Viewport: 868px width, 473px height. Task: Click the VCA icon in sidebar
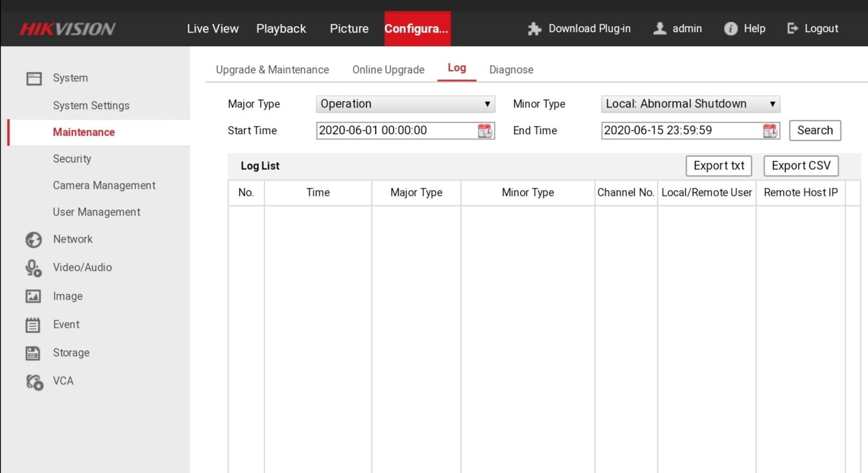34,382
